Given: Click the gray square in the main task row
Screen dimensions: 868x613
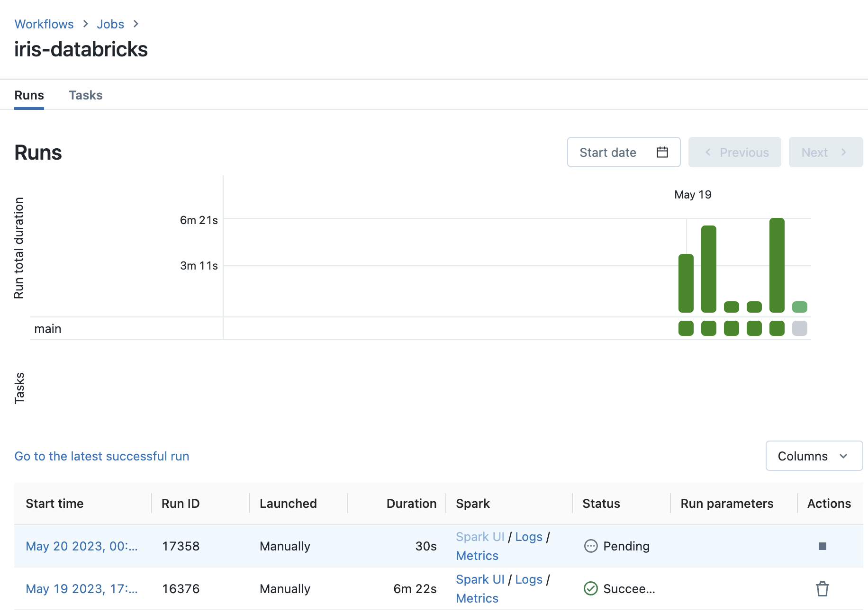Looking at the screenshot, I should (799, 328).
